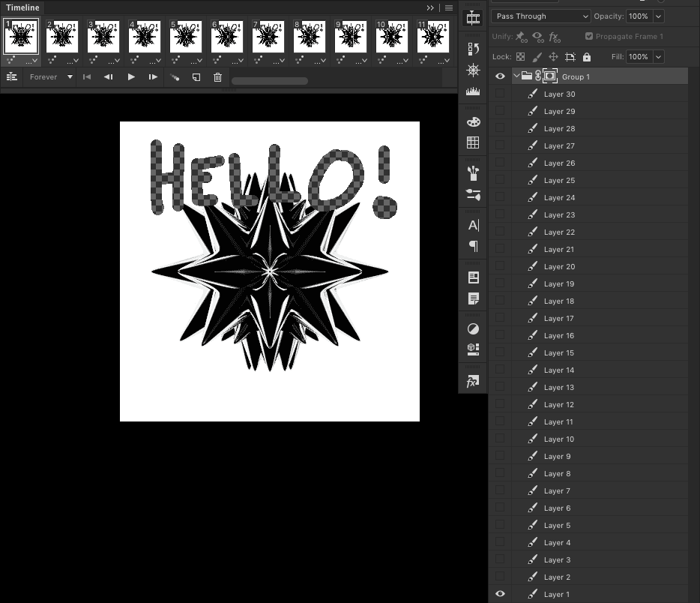This screenshot has width=700, height=603.
Task: Click the Delete selected frames trash icon
Action: tap(217, 76)
